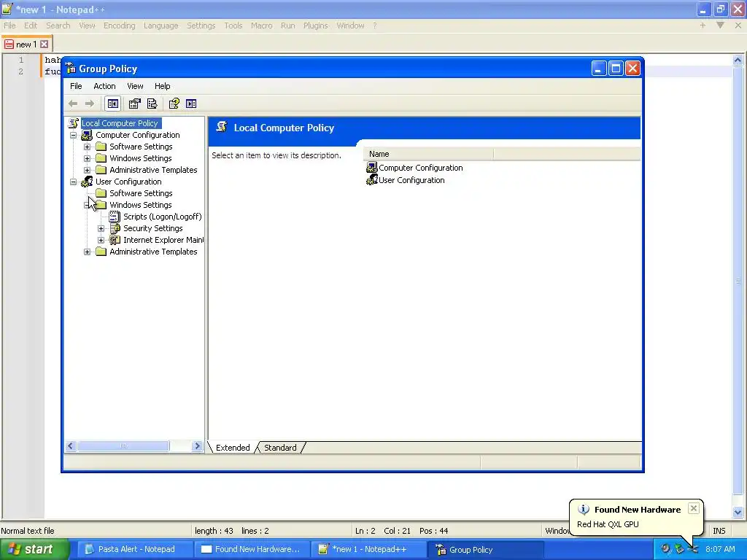Select Windows Settings under User Configuration
Image resolution: width=747 pixels, height=560 pixels.
141,205
